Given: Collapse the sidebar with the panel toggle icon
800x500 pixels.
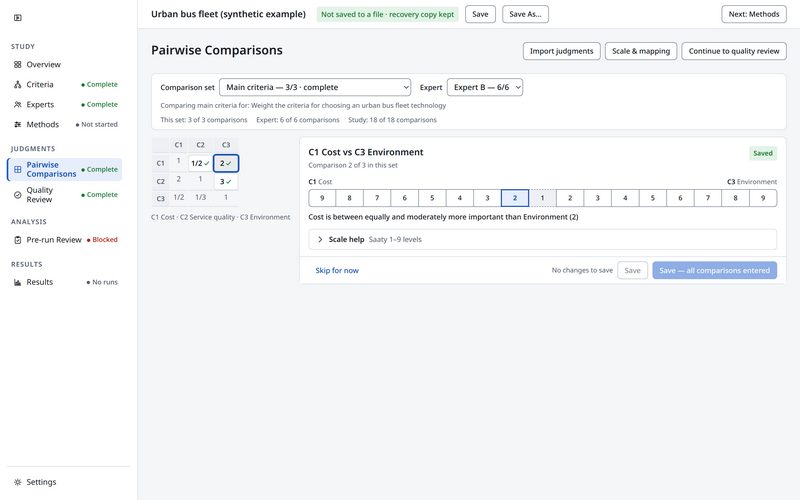Looking at the screenshot, I should click(x=18, y=17).
